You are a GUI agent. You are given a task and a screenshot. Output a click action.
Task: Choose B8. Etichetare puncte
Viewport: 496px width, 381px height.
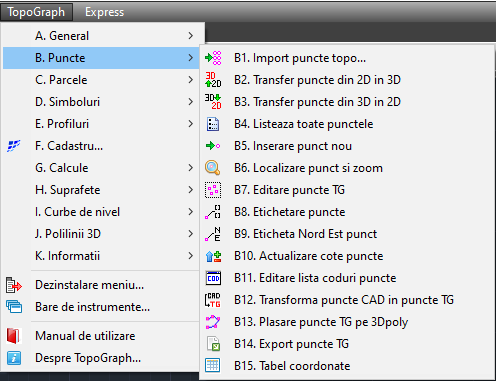pyautogui.click(x=347, y=212)
